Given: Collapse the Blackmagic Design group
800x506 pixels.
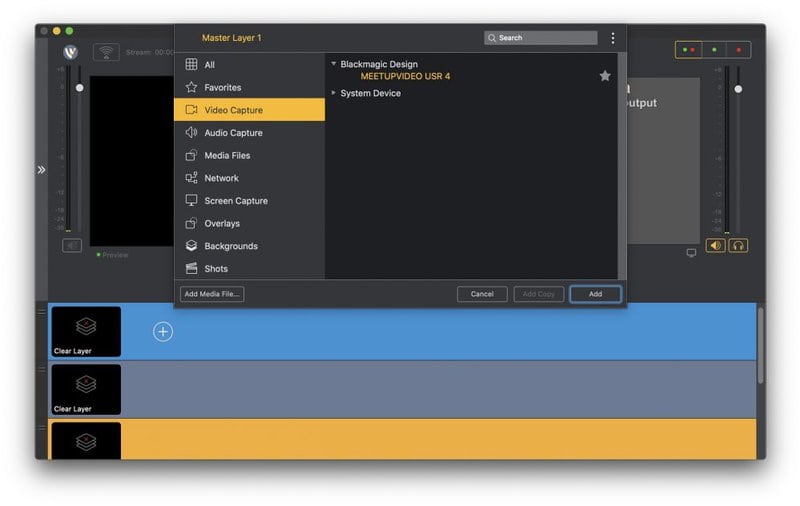Looking at the screenshot, I should point(334,64).
